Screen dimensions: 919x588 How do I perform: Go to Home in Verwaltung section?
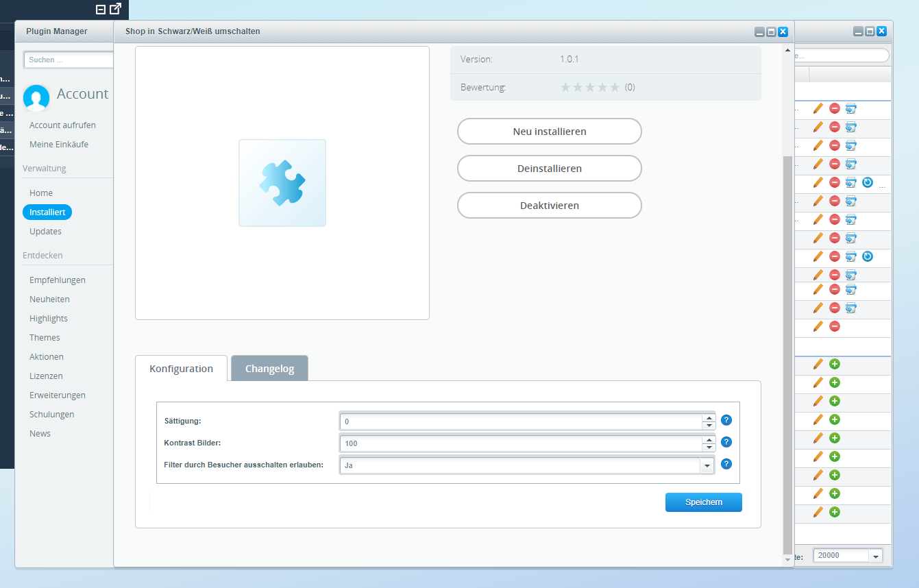(x=41, y=193)
